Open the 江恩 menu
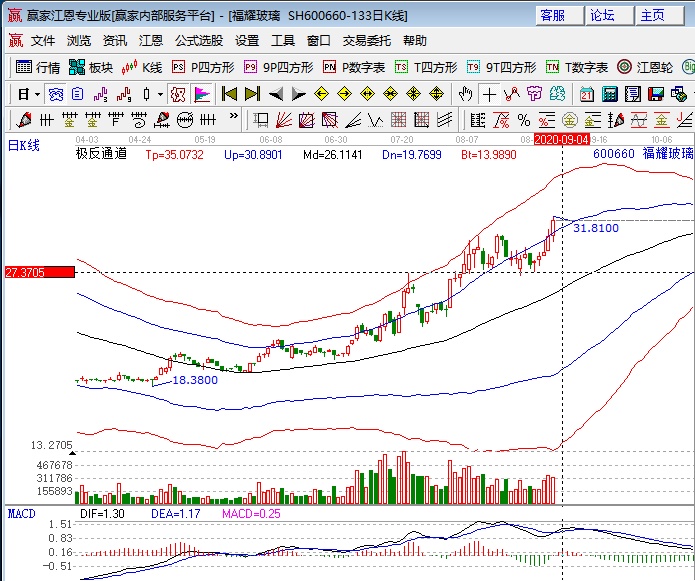 pos(151,41)
